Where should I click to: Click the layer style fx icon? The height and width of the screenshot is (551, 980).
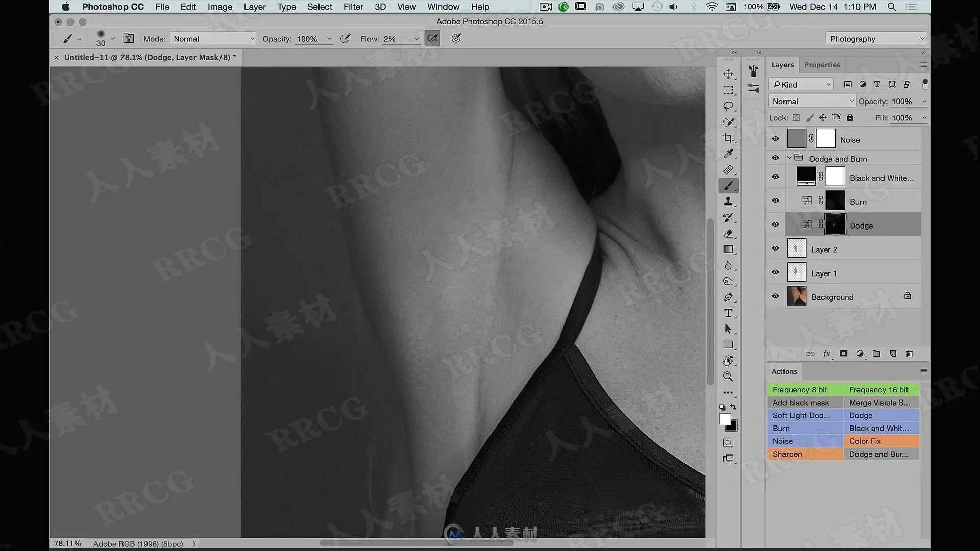tap(827, 354)
